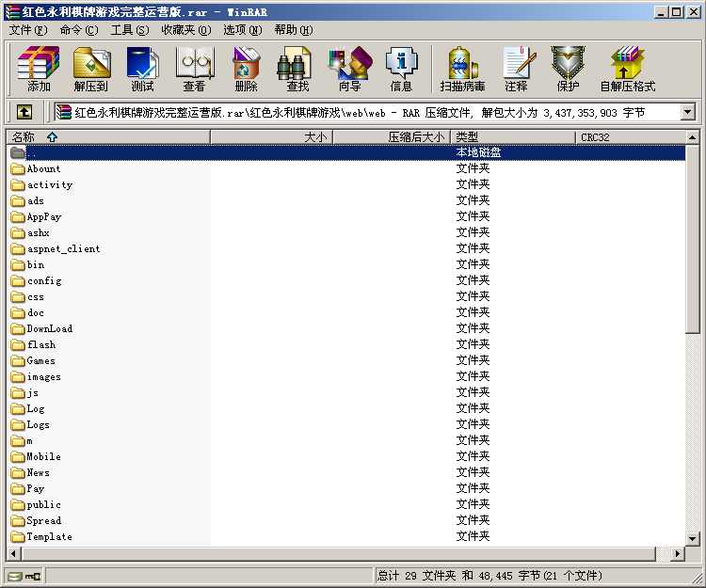Select the js folder name

32,392
